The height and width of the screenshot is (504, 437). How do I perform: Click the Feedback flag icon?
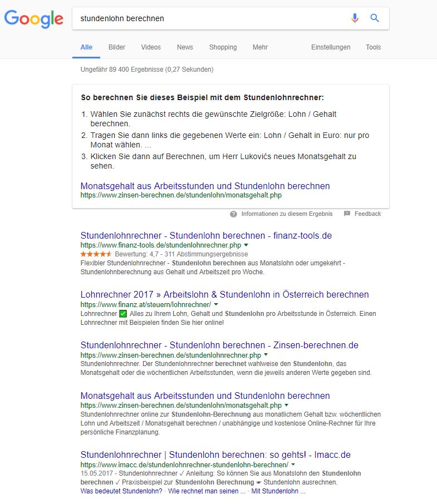[347, 214]
